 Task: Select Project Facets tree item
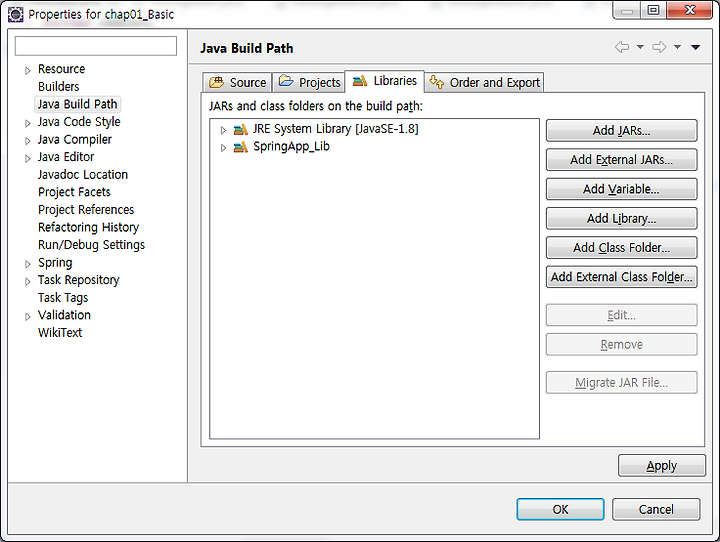coord(74,192)
